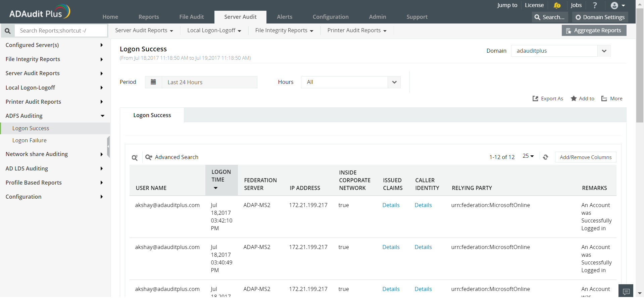The height and width of the screenshot is (299, 644).
Task: Click the Search Reports input field
Action: coord(61,31)
